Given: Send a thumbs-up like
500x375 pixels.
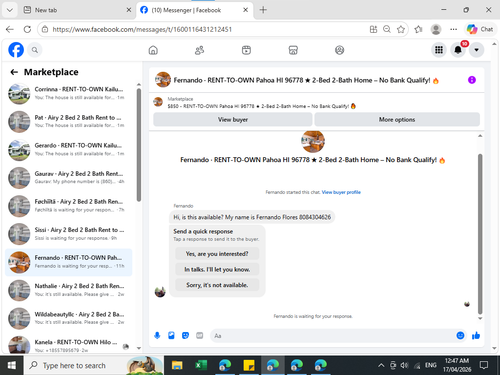Looking at the screenshot, I should coord(476,335).
